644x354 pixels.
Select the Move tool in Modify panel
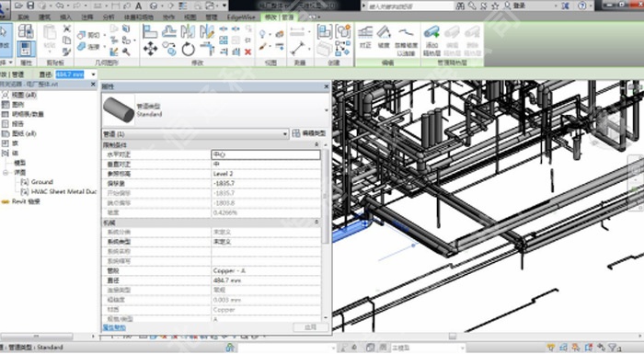tap(150, 49)
